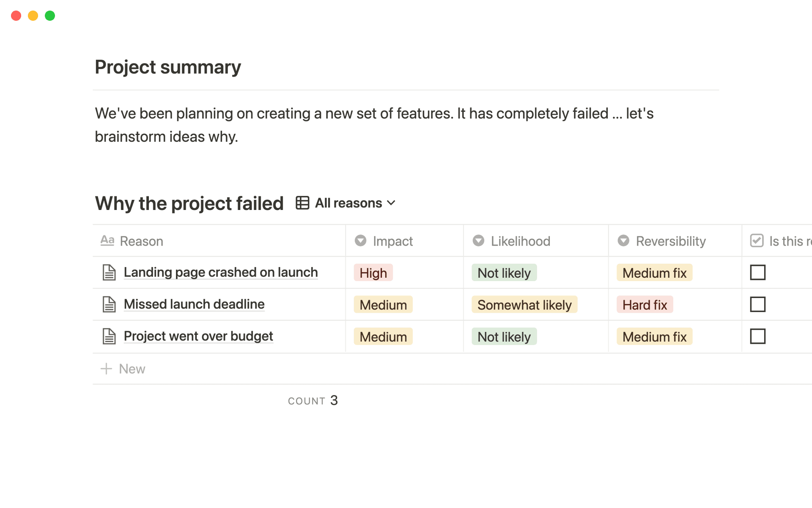812x508 pixels.
Task: Click the table view icon beside All reasons
Action: (x=302, y=203)
